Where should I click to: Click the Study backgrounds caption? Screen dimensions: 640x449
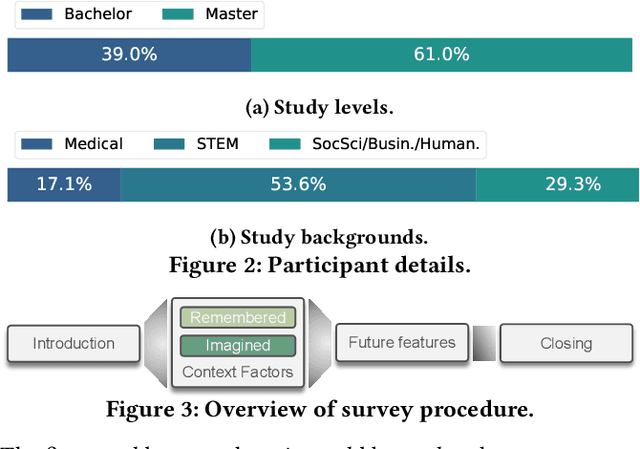319,238
